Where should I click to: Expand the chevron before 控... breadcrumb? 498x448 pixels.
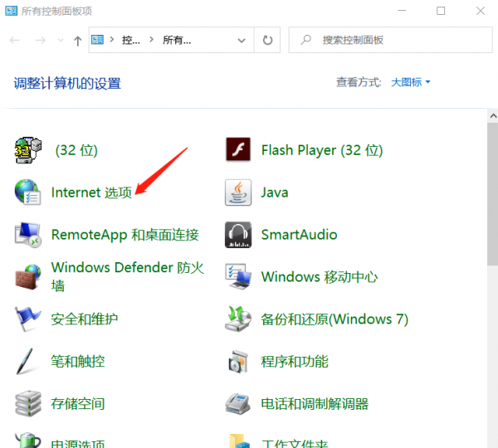click(x=112, y=40)
